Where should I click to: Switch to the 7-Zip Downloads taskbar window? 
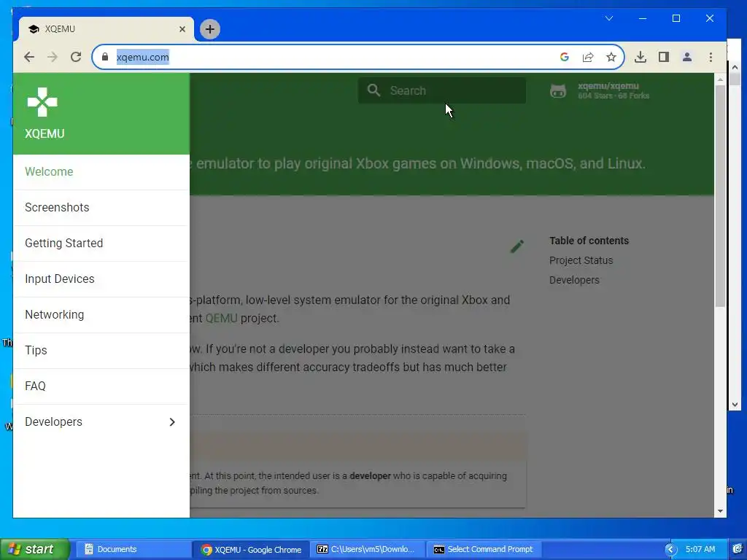[x=368, y=550]
